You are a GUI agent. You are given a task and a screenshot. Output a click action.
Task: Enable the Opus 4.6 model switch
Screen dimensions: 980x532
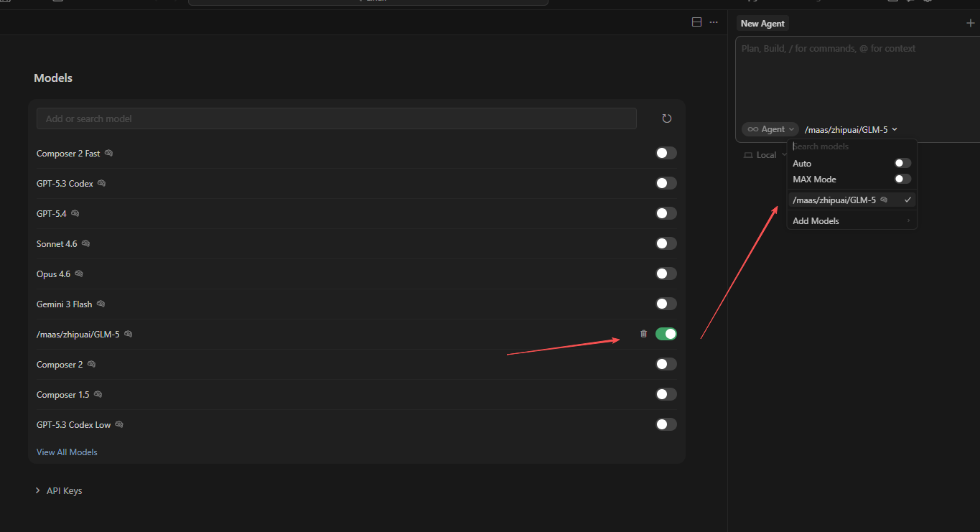pyautogui.click(x=666, y=274)
